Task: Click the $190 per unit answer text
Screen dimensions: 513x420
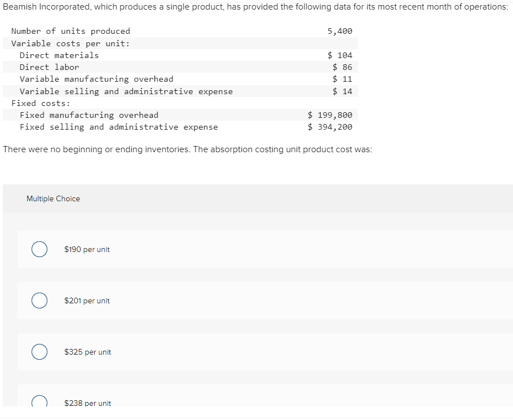Action: 87,249
